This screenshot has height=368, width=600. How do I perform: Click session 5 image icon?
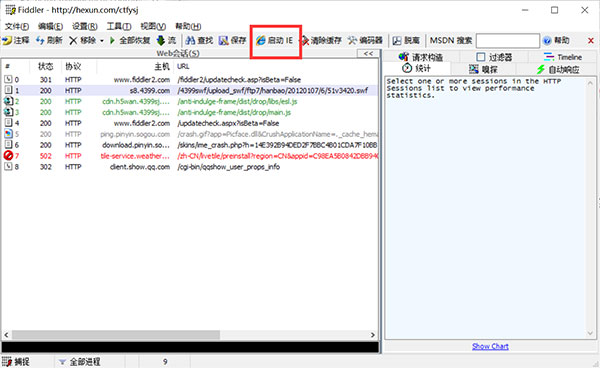tap(8, 134)
